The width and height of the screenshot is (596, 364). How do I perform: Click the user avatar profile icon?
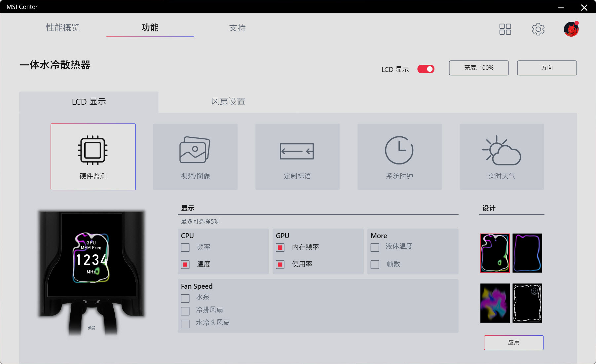pyautogui.click(x=571, y=29)
